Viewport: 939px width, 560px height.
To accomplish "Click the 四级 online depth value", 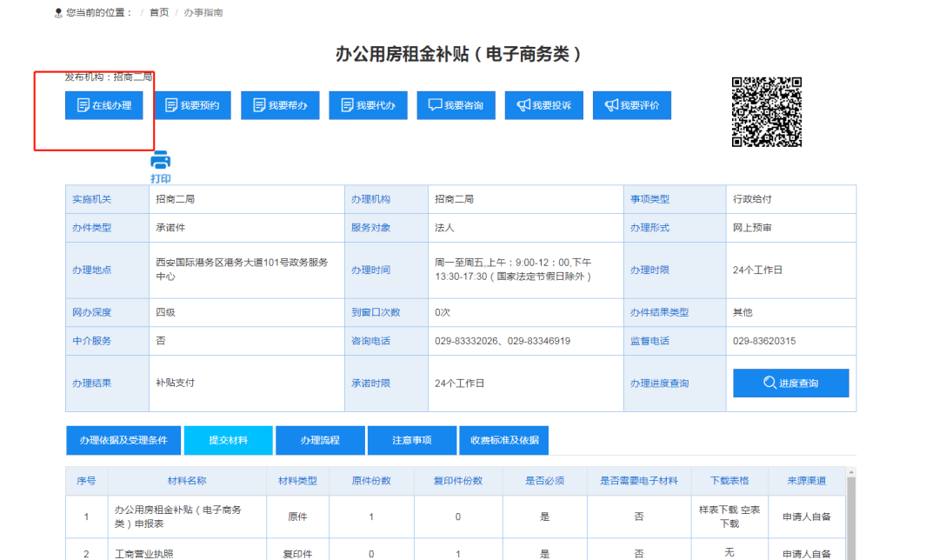I will pos(165,312).
